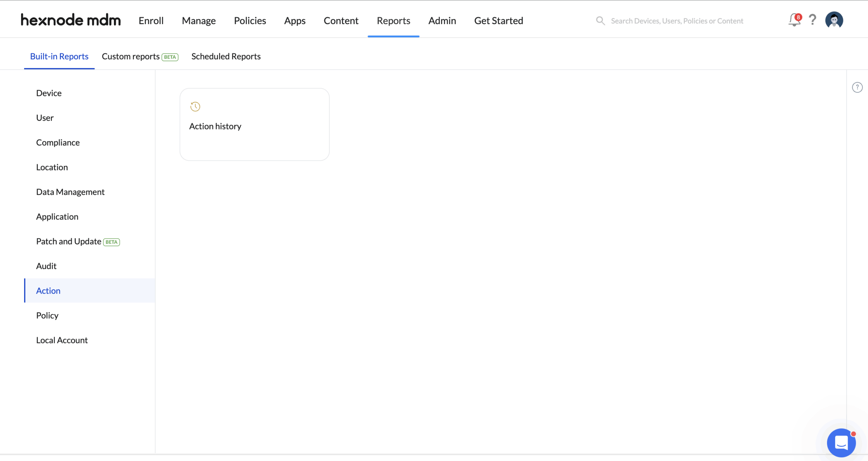This screenshot has height=461, width=868.
Task: Select the Data Management category
Action: pyautogui.click(x=70, y=192)
